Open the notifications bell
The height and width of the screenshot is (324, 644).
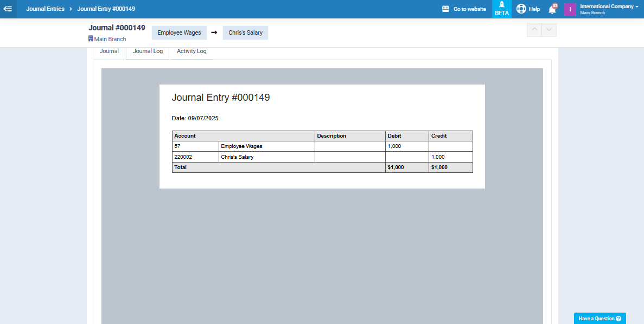coord(552,9)
